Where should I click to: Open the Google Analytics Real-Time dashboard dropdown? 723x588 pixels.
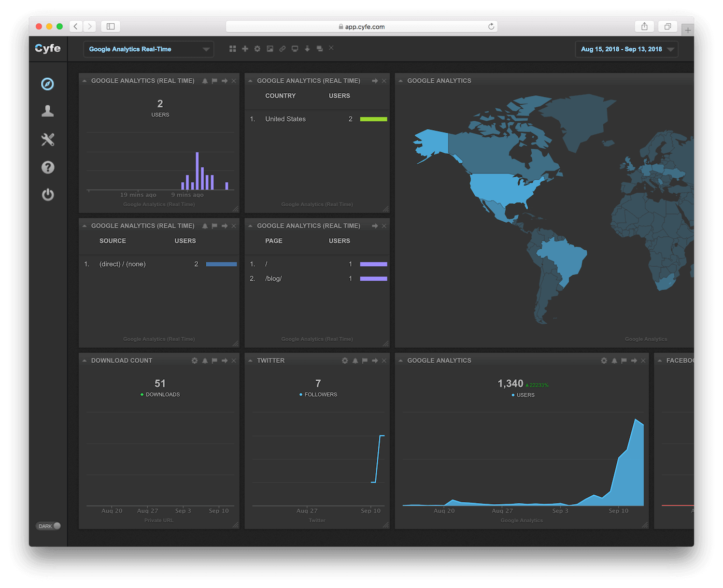148,49
